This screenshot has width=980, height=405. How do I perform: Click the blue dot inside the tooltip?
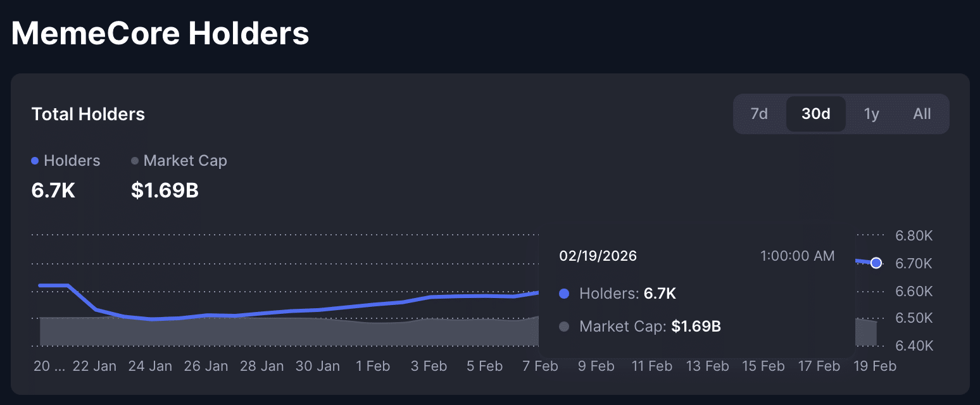(x=565, y=294)
